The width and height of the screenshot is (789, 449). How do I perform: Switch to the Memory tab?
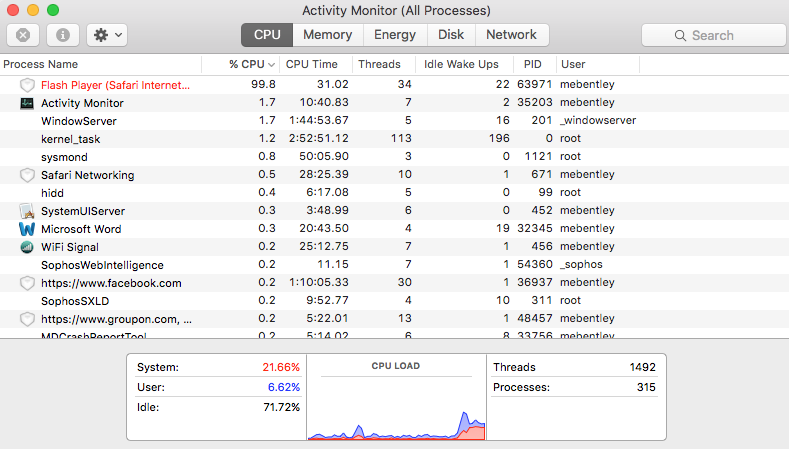[x=328, y=35]
